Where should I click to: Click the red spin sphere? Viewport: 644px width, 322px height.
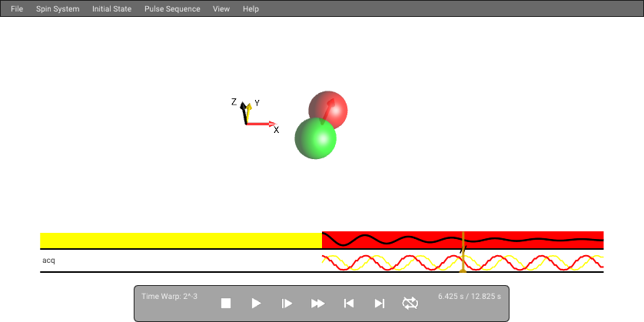[329, 108]
